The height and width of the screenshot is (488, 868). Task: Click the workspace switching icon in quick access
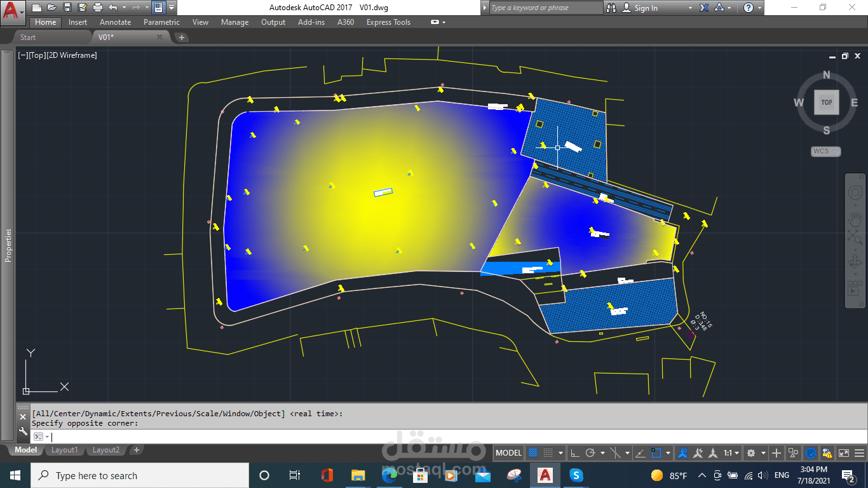(158, 8)
